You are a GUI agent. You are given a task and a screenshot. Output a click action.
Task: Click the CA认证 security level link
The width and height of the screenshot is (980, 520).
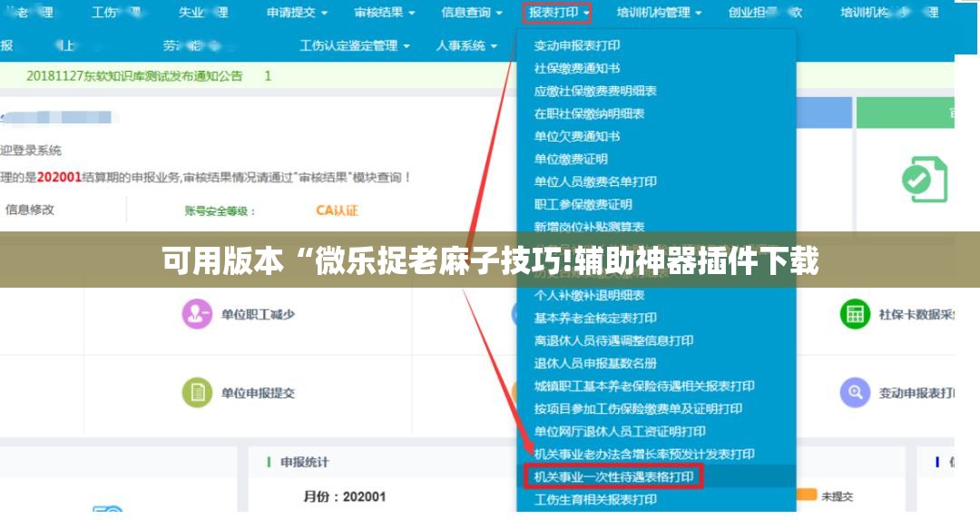[x=337, y=211]
